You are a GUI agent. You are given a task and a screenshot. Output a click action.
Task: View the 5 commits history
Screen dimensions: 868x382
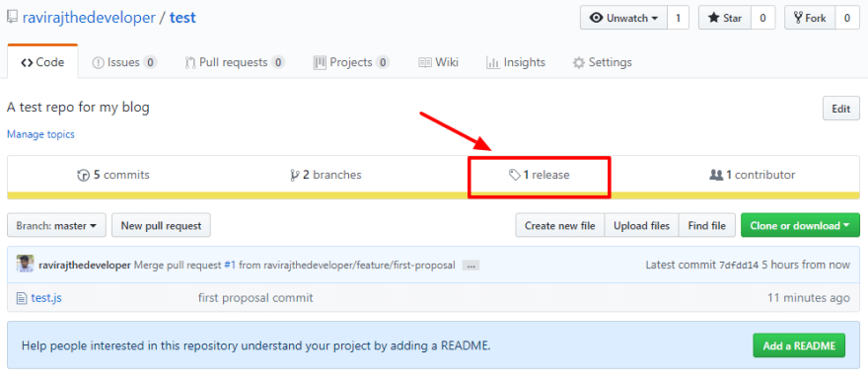click(x=113, y=175)
